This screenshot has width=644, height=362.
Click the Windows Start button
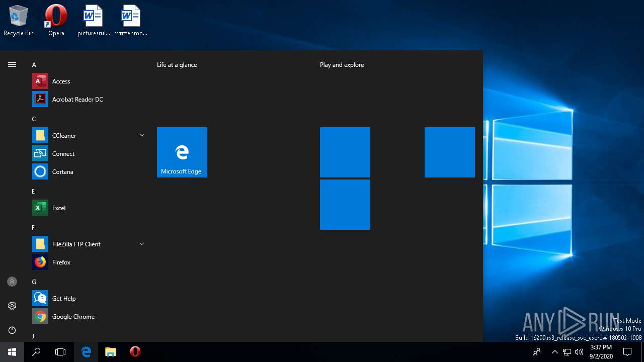coord(12,352)
